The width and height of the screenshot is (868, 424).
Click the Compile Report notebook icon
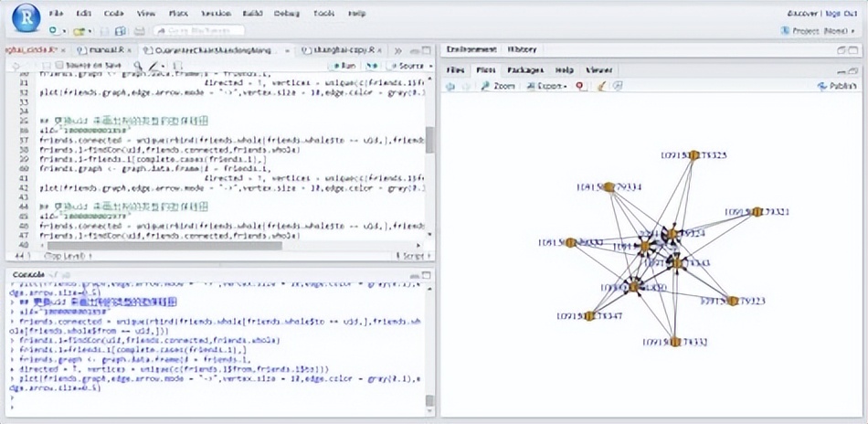[176, 65]
